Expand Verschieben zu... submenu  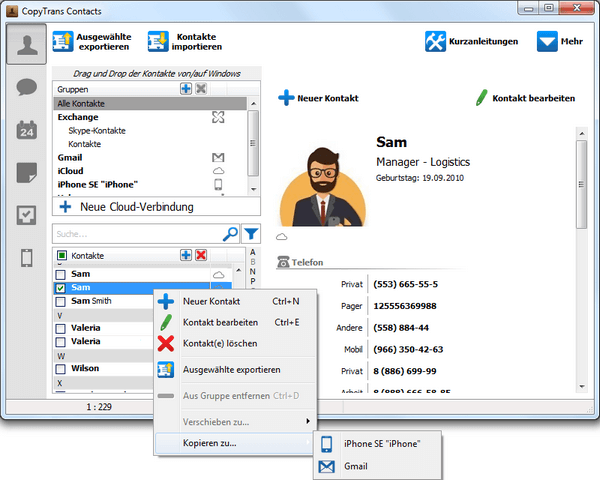pos(235,422)
